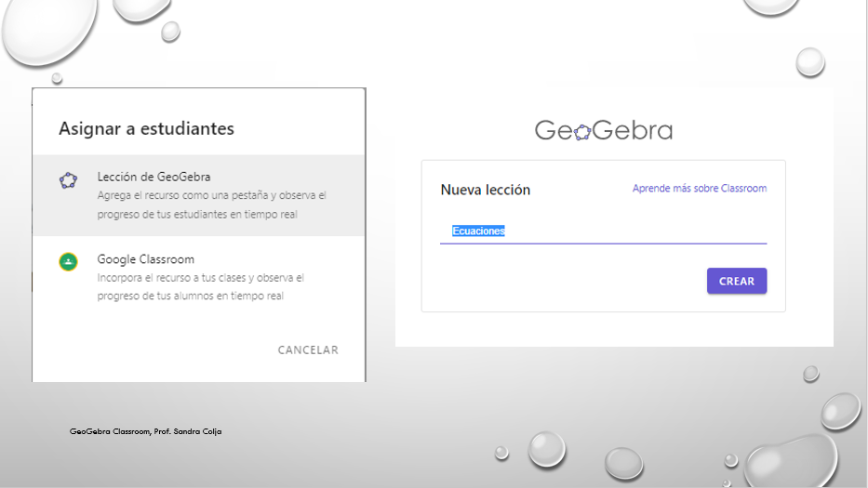Click the Asignar a estudiantes heading
Viewport: 868px width, 488px height.
click(x=147, y=128)
